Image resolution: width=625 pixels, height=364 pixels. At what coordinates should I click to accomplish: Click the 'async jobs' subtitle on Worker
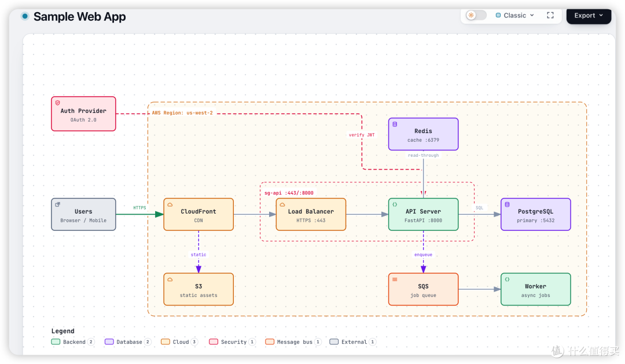[x=536, y=296]
